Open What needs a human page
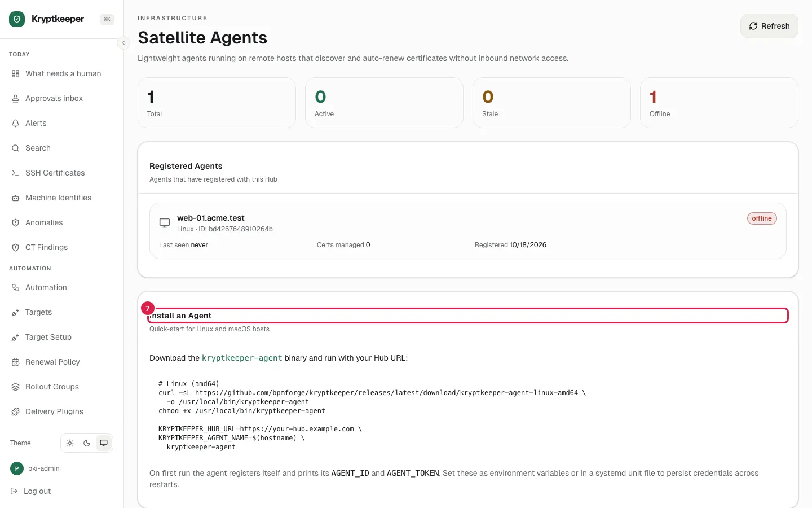The height and width of the screenshot is (508, 812). pos(62,73)
